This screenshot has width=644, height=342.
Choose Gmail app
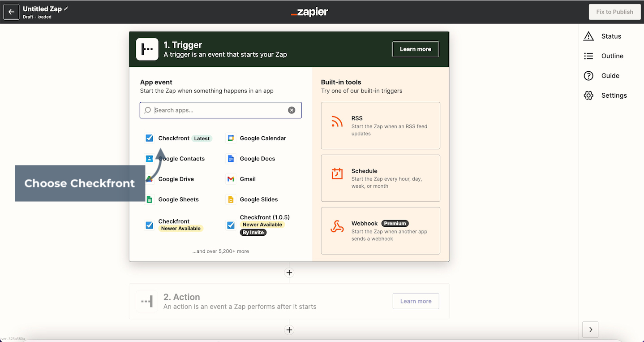pyautogui.click(x=242, y=179)
